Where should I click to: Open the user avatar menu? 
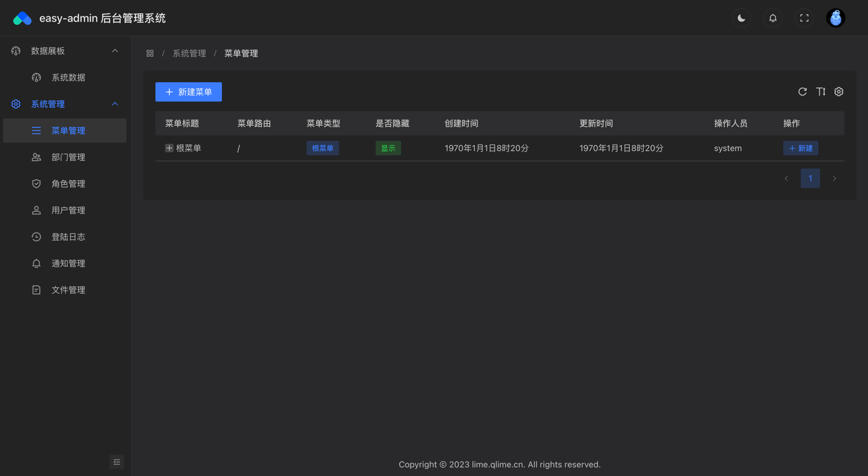(x=835, y=18)
